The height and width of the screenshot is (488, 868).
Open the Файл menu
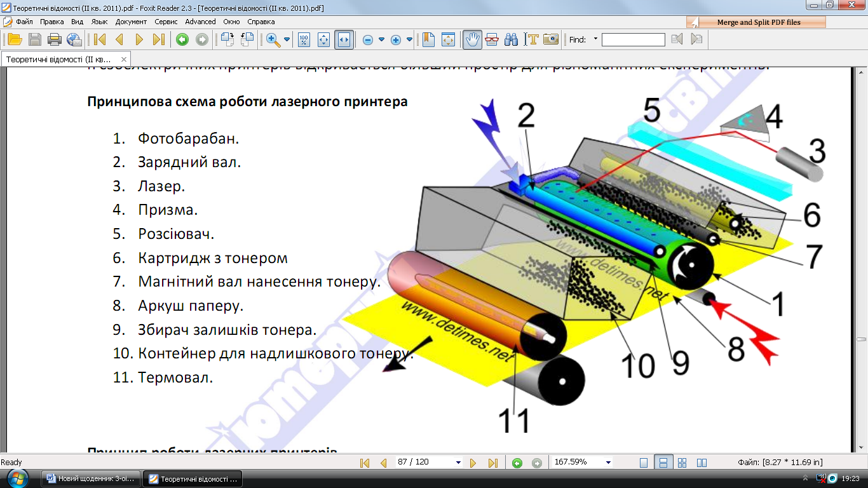25,22
